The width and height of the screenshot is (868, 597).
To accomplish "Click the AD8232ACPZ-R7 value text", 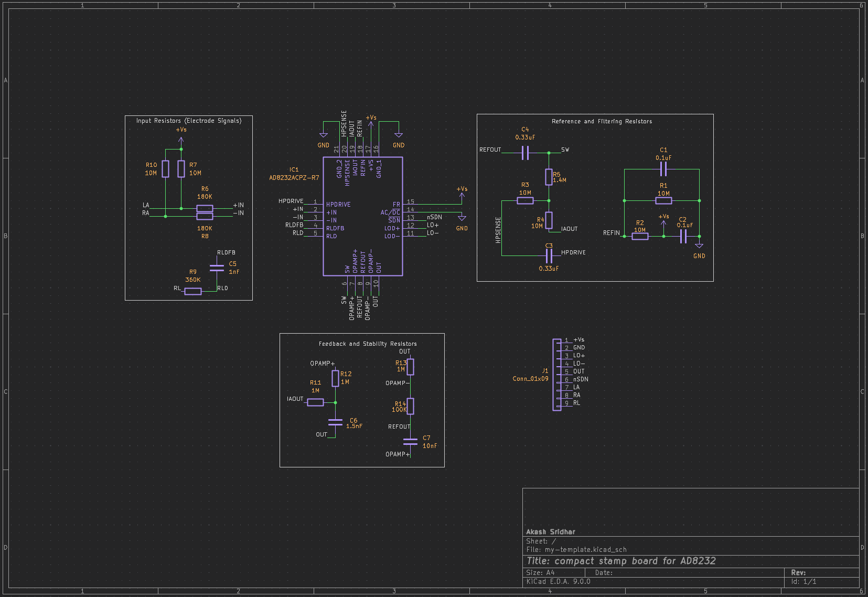I will point(294,178).
